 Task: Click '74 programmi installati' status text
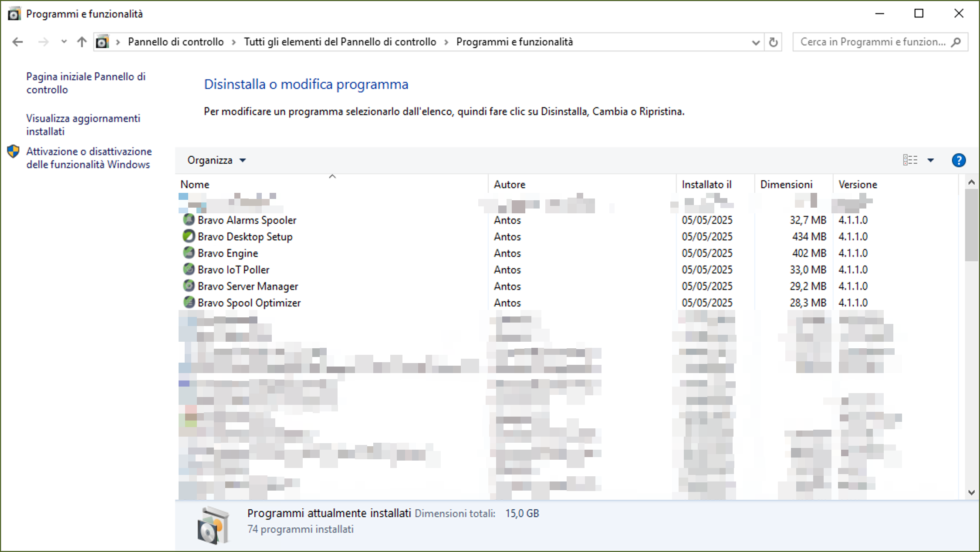300,529
